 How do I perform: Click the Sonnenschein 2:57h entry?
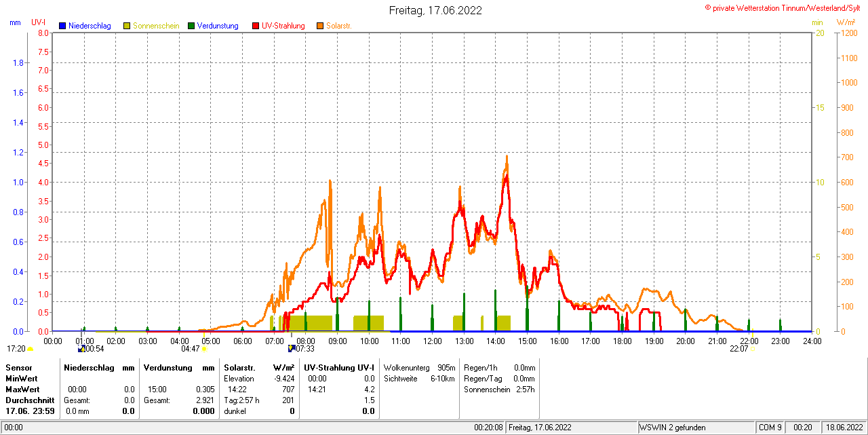pos(500,389)
